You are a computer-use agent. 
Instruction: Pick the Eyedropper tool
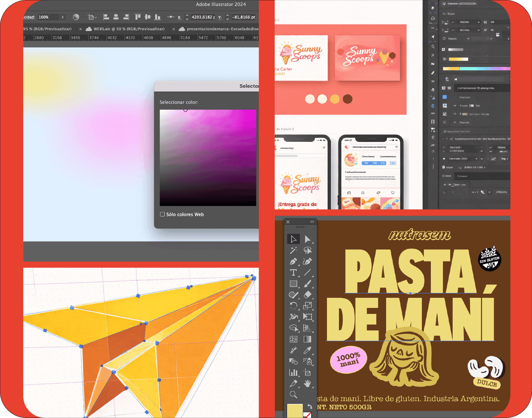pos(307,350)
